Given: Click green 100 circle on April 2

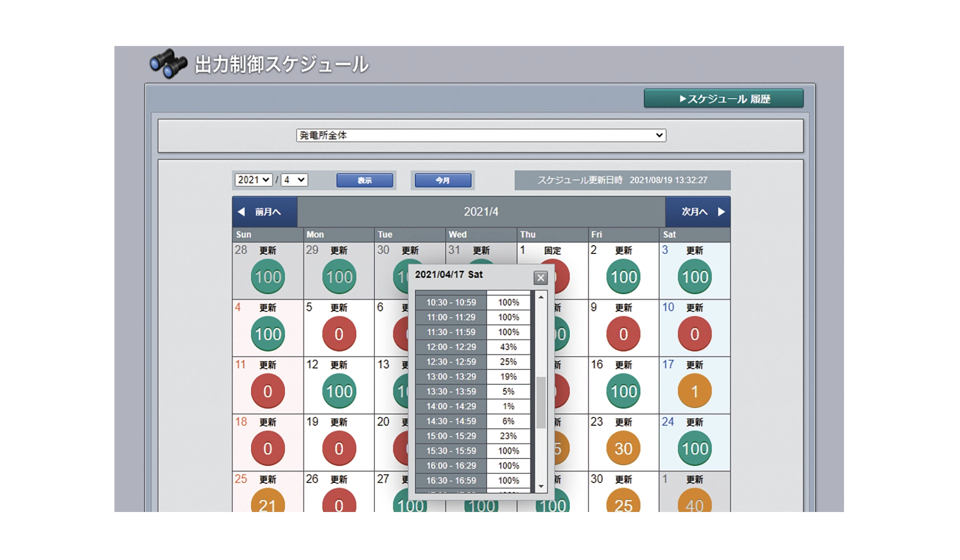Looking at the screenshot, I should coord(623,276).
